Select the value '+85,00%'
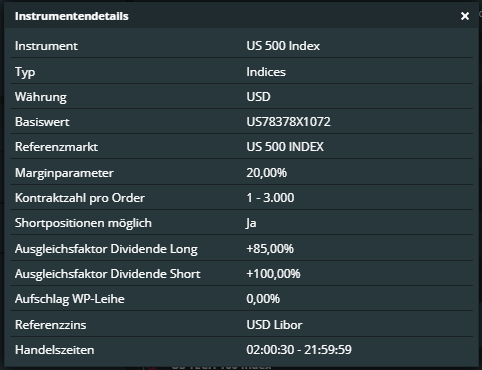482x370 pixels. (270, 249)
